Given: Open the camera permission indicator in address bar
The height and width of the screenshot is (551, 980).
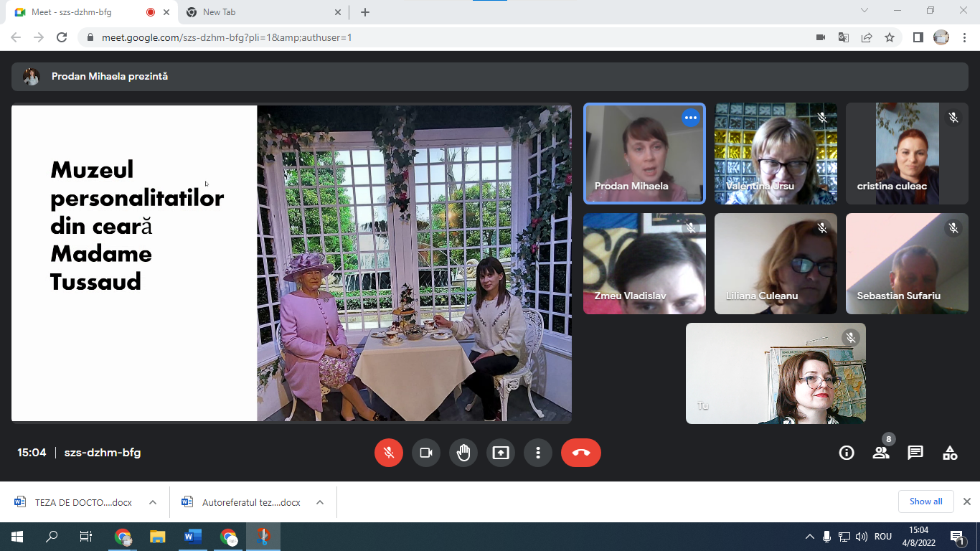Looking at the screenshot, I should pos(821,37).
